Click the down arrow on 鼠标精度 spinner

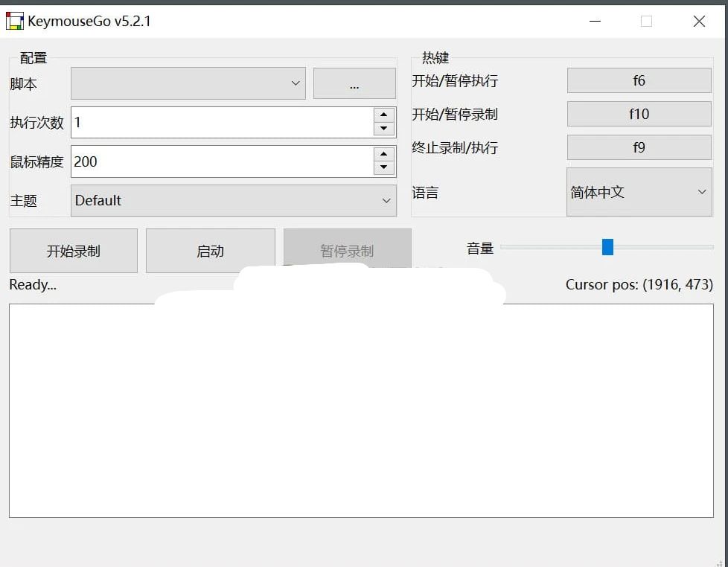(385, 169)
